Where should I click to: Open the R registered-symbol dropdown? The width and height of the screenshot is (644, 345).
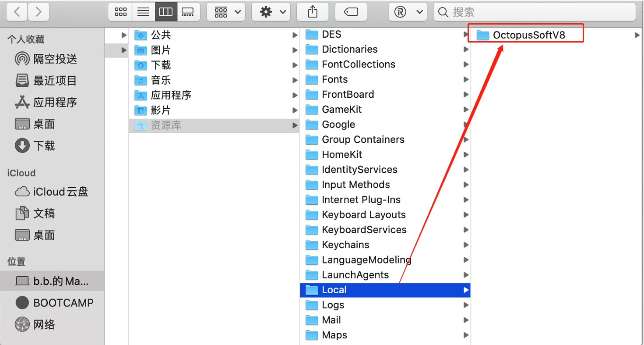click(x=408, y=12)
